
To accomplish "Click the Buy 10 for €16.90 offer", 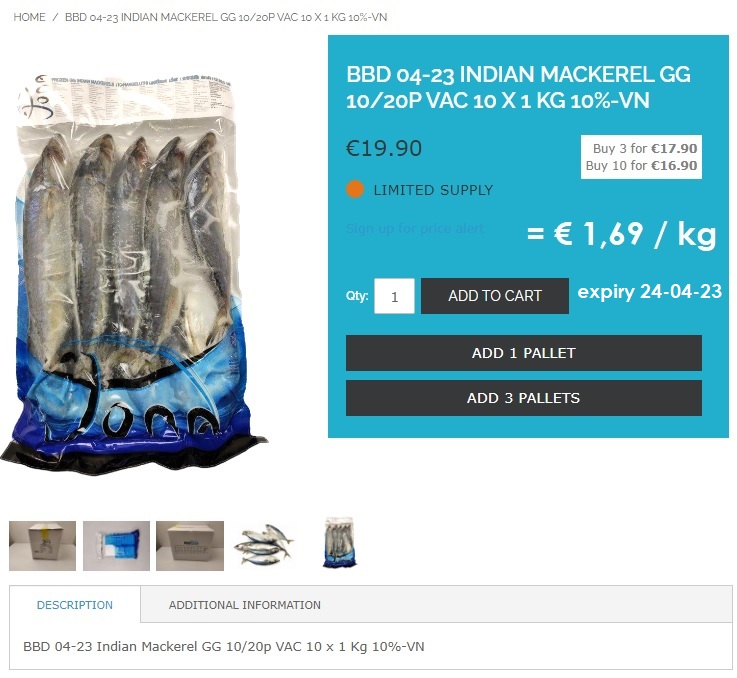I will pos(641,166).
